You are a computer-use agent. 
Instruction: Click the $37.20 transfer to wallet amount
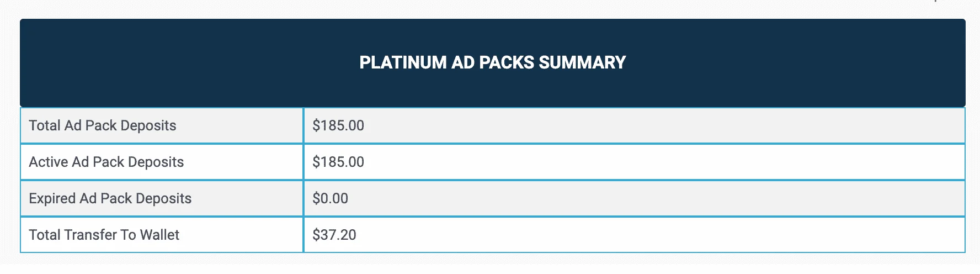334,235
